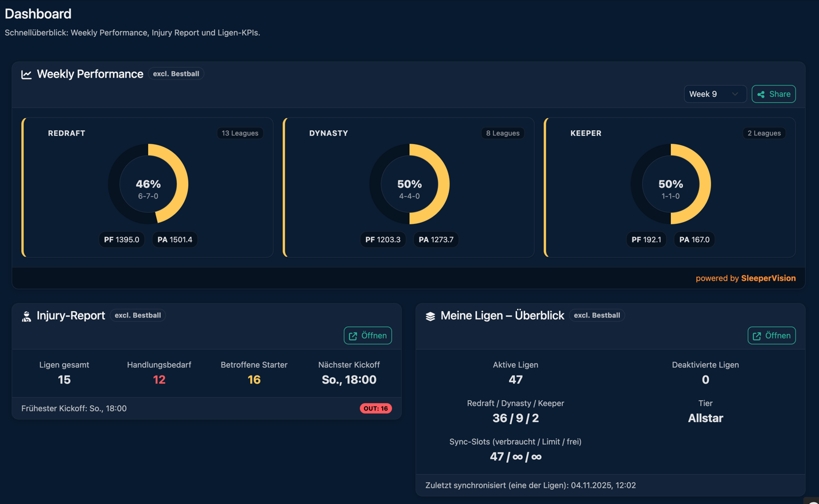Toggle excl. Bestball in the Injury-Report panel
The width and height of the screenshot is (819, 504).
click(138, 315)
